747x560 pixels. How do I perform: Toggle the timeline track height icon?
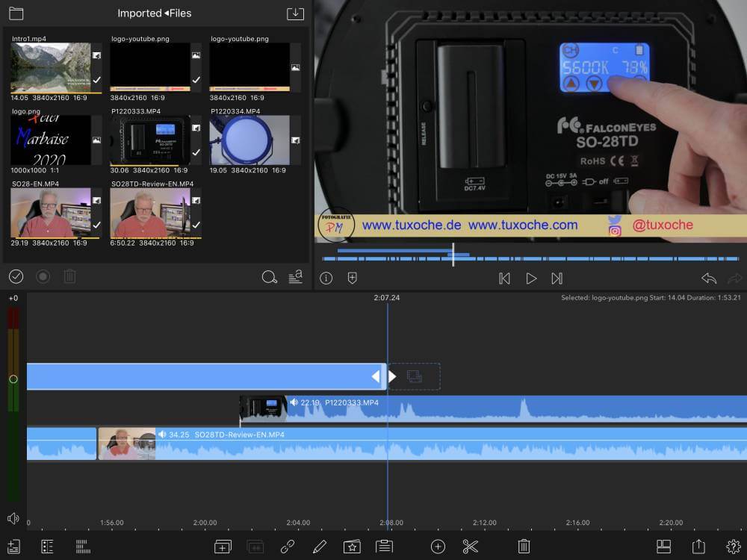coord(83,547)
